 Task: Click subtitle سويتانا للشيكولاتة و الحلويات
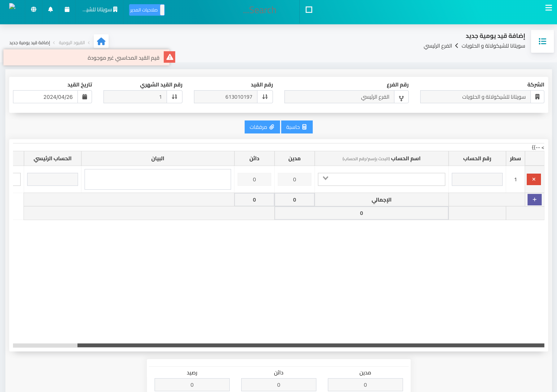click(x=493, y=46)
